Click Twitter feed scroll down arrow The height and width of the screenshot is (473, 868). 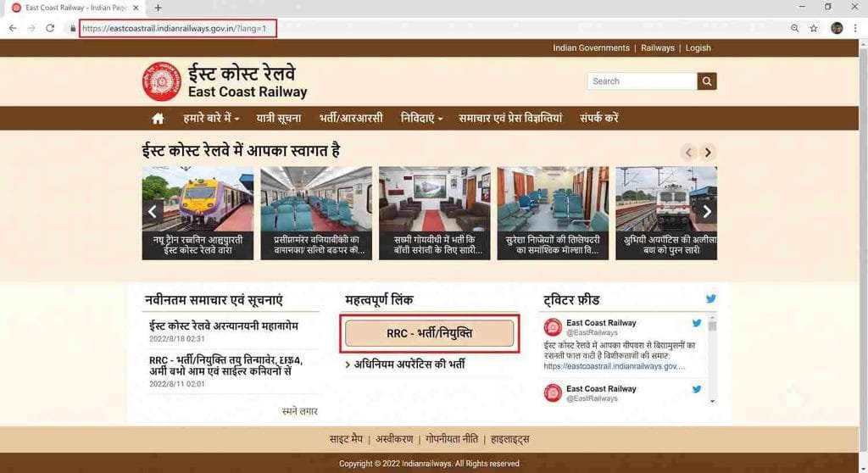pyautogui.click(x=712, y=401)
